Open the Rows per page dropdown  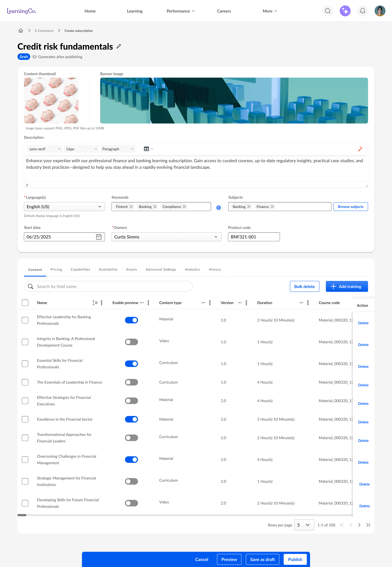(x=304, y=525)
